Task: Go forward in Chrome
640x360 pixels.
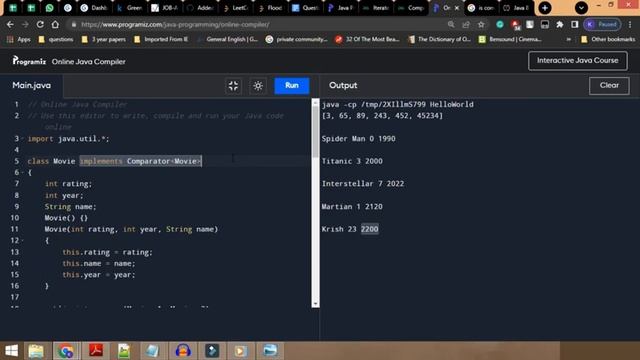Action: point(25,24)
